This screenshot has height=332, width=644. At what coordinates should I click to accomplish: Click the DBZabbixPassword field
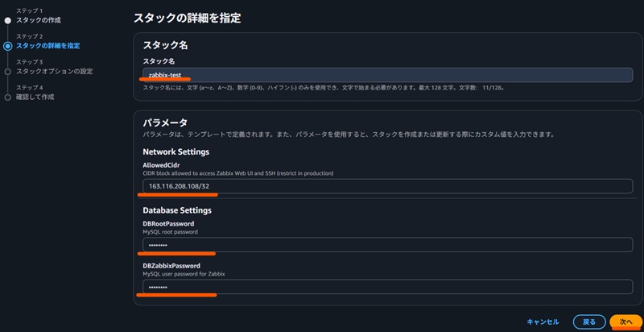[x=388, y=287]
